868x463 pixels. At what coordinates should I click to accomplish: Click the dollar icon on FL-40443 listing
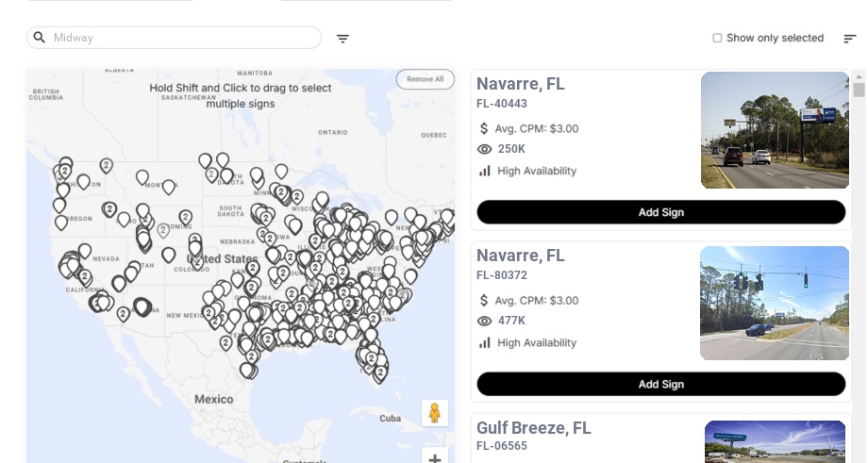(x=485, y=128)
